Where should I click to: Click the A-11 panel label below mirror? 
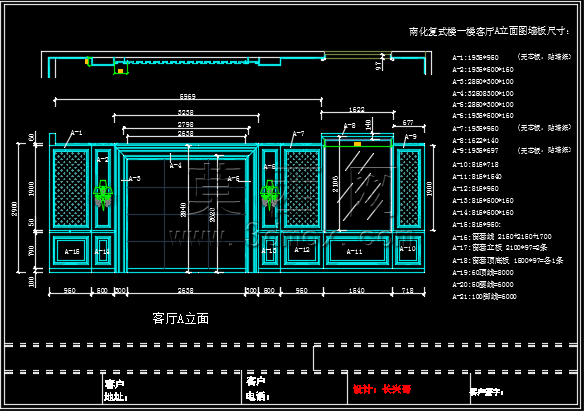coord(354,252)
